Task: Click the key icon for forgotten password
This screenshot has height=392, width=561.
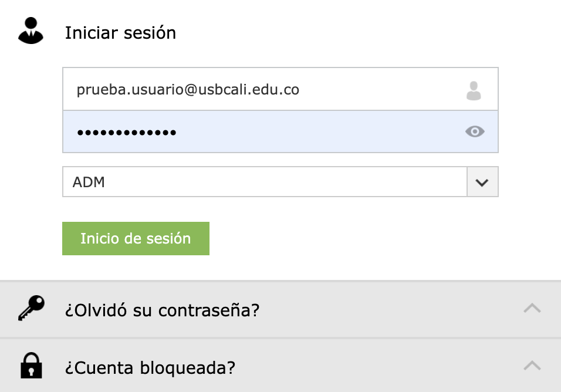Action: tap(31, 309)
